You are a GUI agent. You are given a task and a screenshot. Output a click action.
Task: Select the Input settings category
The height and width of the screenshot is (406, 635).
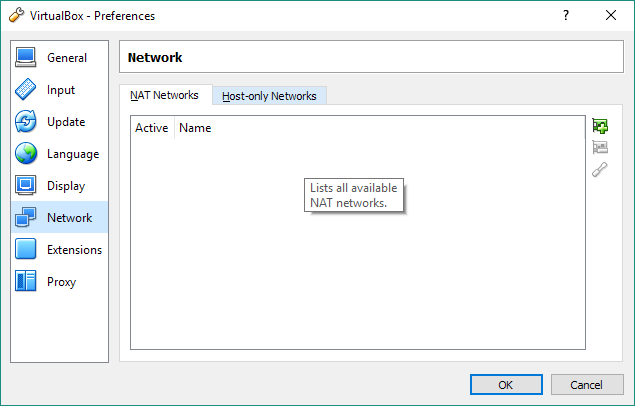tap(60, 89)
